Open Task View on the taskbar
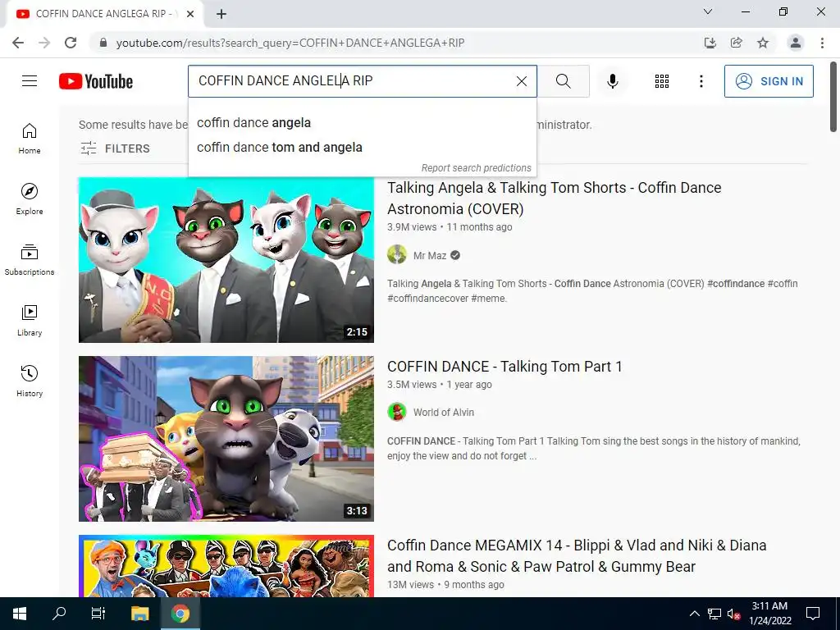Viewport: 840px width, 630px height. click(98, 614)
